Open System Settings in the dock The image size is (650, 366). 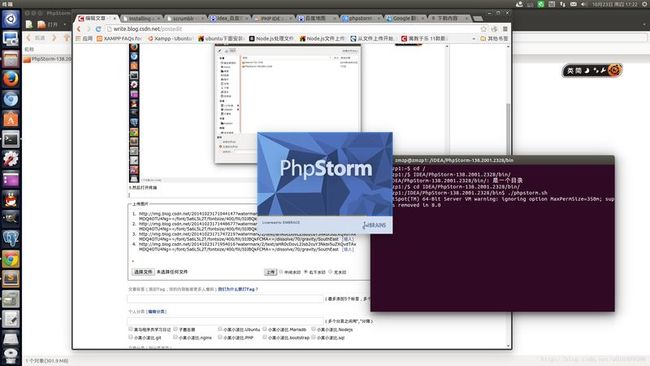click(x=10, y=159)
